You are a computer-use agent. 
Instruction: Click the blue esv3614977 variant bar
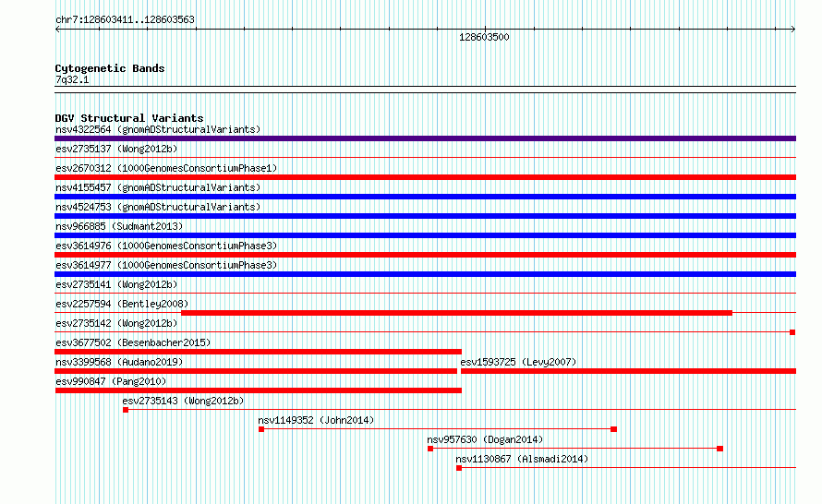[x=425, y=274]
